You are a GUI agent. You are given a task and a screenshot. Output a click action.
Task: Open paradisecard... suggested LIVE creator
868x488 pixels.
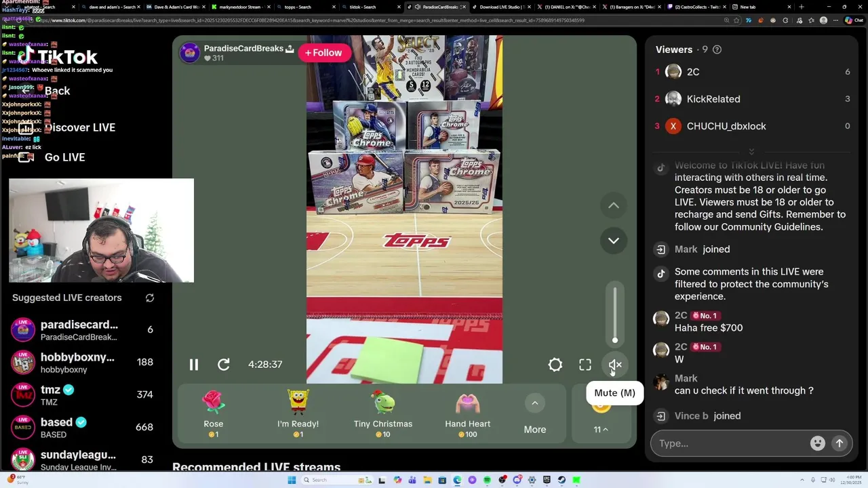point(83,330)
